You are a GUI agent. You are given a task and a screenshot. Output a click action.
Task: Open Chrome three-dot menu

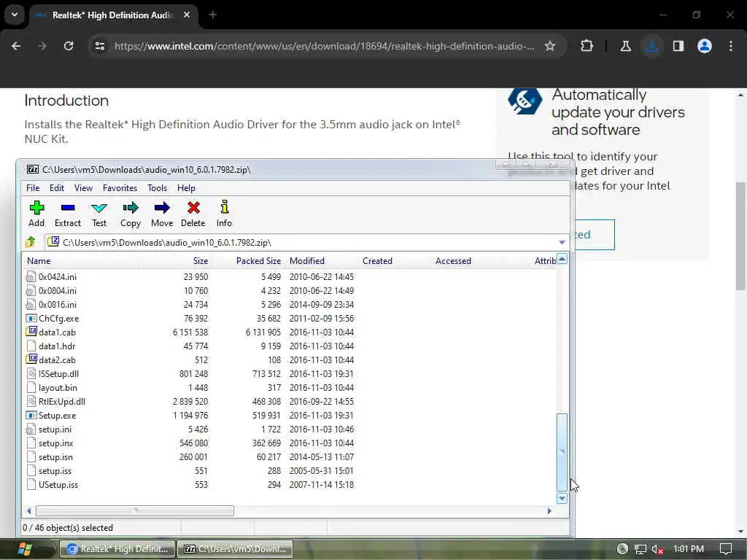pos(731,46)
